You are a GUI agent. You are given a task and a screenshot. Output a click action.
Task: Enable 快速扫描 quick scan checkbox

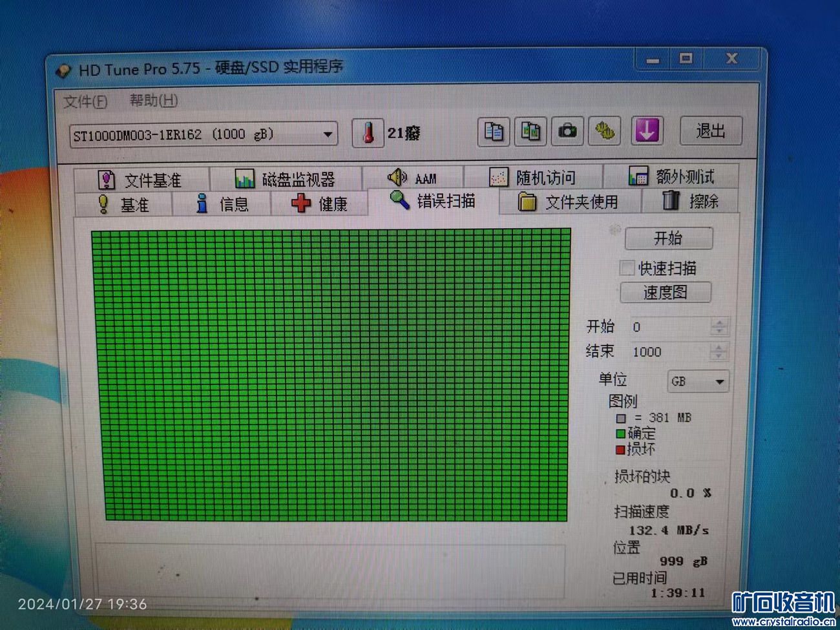(627, 268)
